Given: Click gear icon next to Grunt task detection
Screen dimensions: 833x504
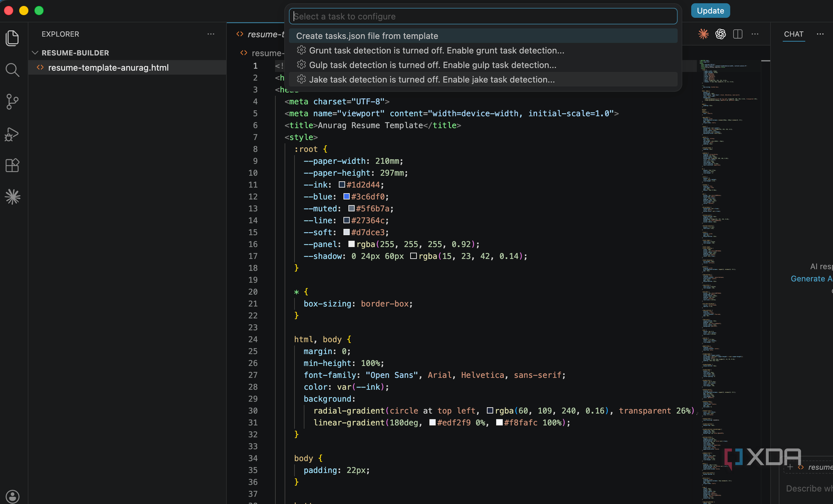Looking at the screenshot, I should [x=301, y=50].
